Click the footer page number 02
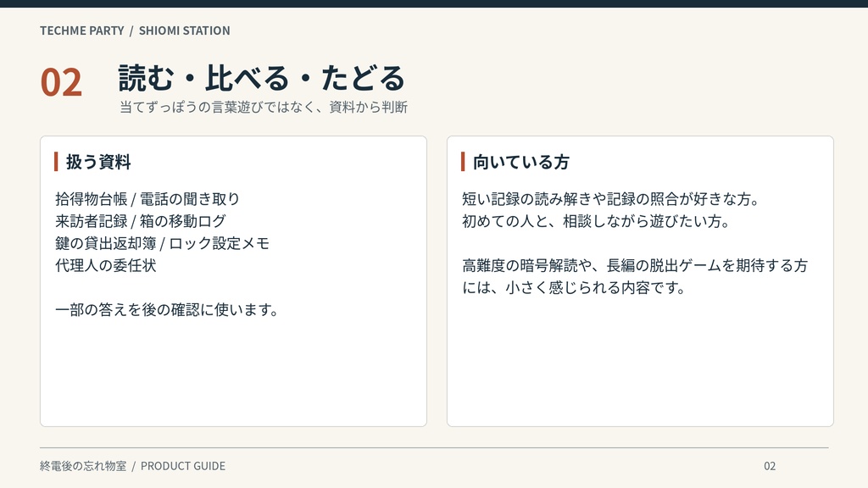 (770, 466)
